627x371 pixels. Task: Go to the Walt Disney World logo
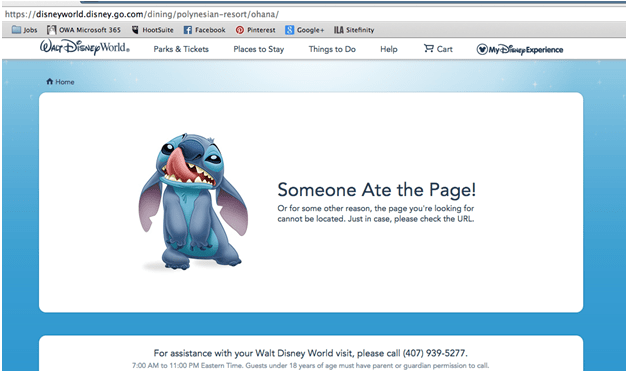85,48
